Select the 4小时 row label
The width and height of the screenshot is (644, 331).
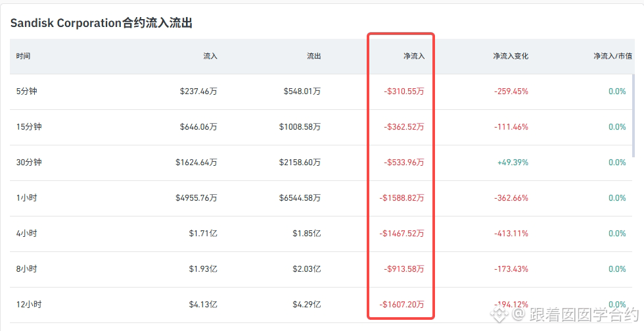point(27,234)
